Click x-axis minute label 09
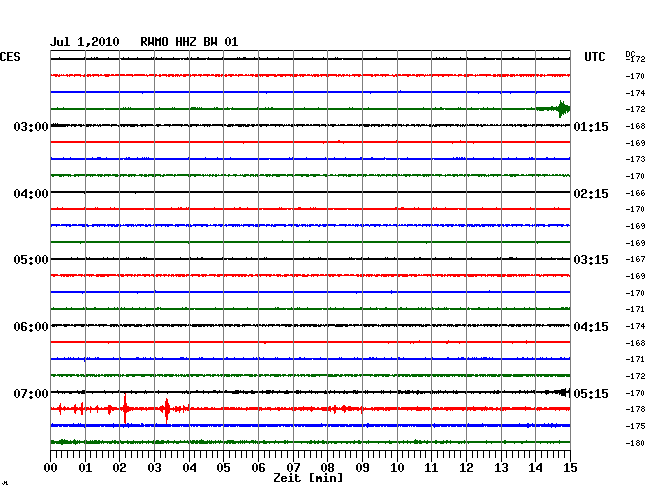The height and width of the screenshot is (494, 650). [362, 467]
